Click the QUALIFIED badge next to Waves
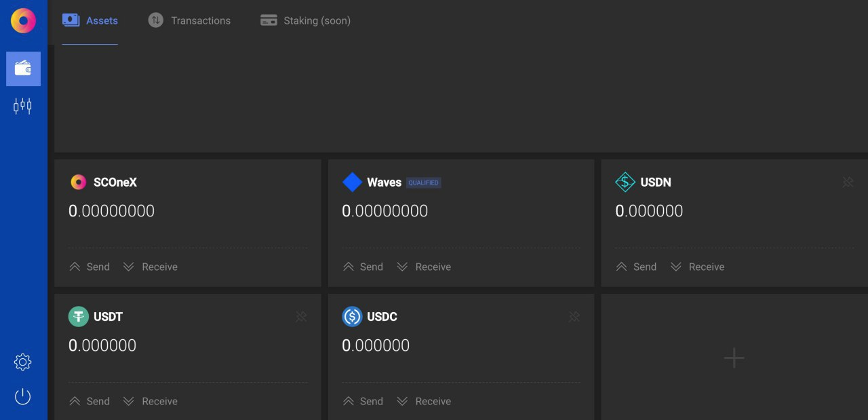The width and height of the screenshot is (868, 420). (x=423, y=183)
